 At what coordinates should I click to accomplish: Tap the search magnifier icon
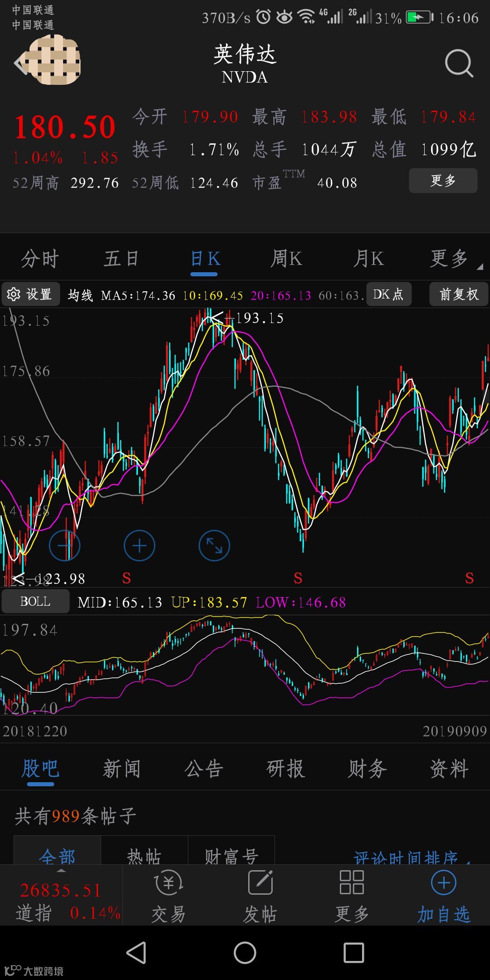[459, 63]
